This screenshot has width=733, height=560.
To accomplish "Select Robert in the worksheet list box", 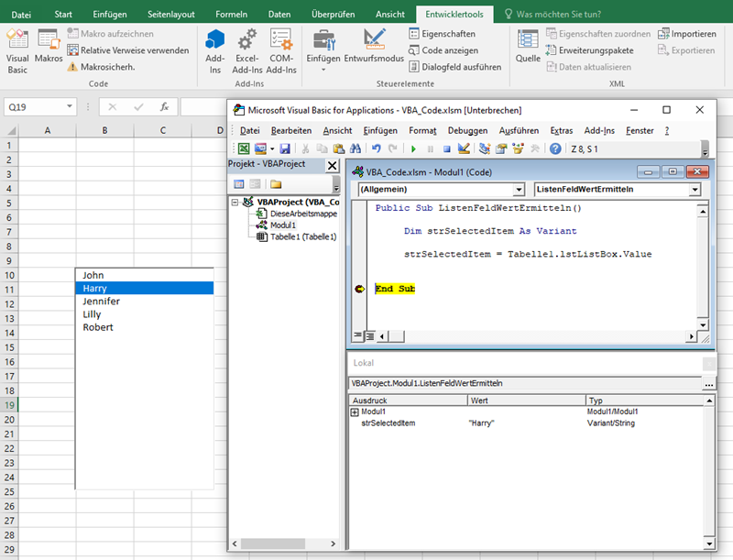I will click(x=145, y=327).
